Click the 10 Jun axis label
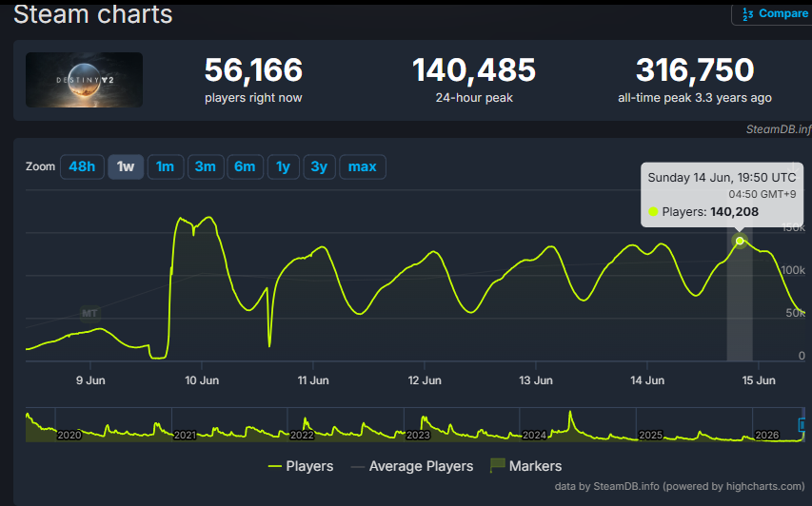The height and width of the screenshot is (506, 812). tap(202, 380)
